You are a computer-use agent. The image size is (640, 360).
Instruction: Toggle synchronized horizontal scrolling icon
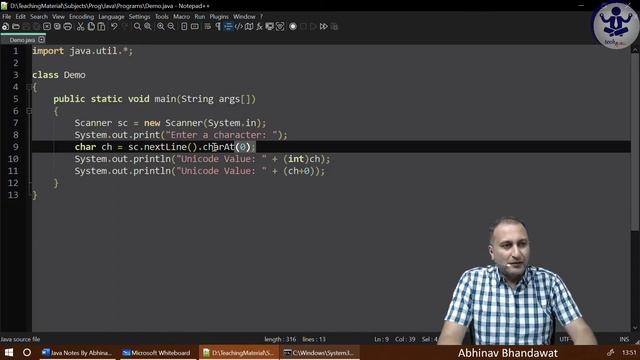(x=195, y=27)
